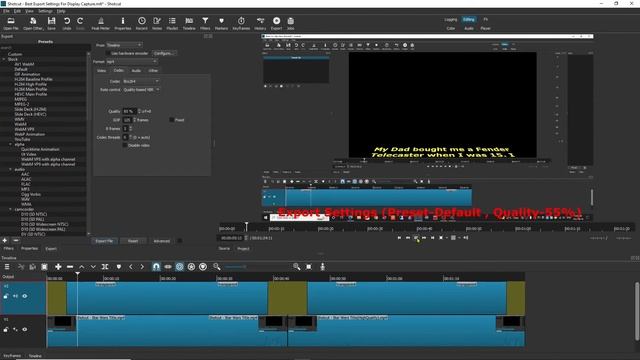Viewport: 640px width, 360px height.
Task: Toggle the Timeline panel from toolbar
Action: tap(189, 23)
